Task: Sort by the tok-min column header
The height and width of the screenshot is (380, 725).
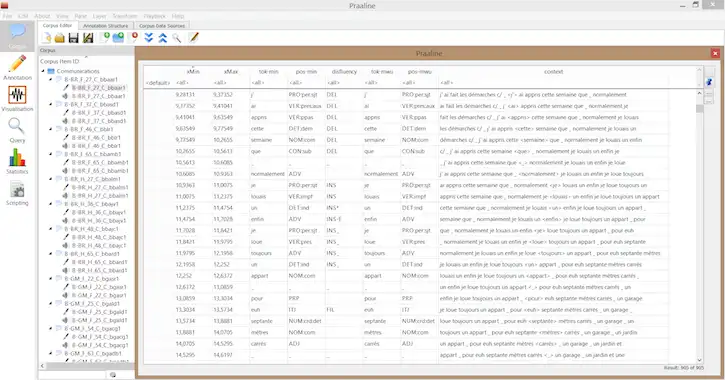Action: click(268, 72)
